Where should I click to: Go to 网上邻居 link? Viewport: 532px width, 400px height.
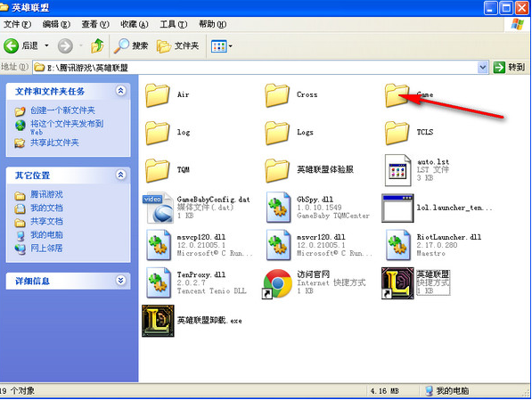tap(47, 249)
